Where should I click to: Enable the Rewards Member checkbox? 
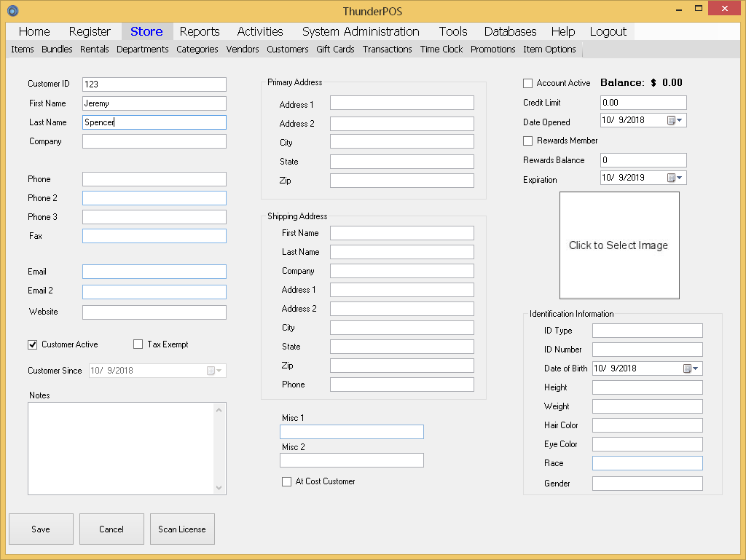(x=527, y=141)
